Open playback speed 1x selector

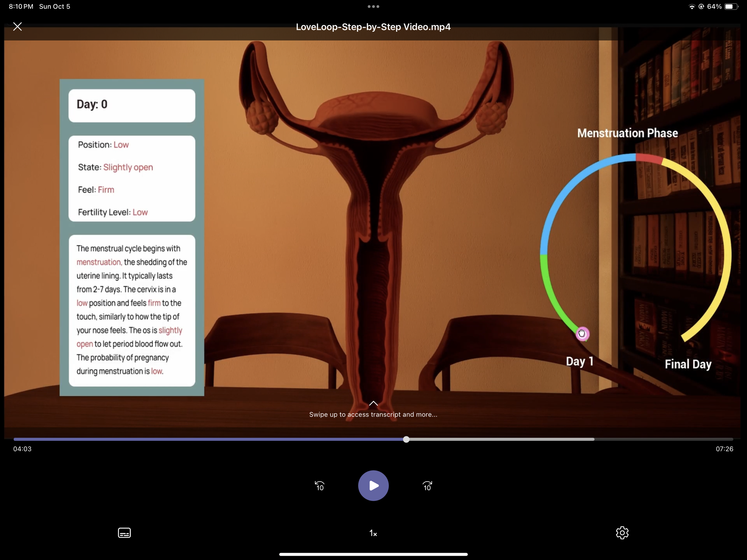[373, 533]
